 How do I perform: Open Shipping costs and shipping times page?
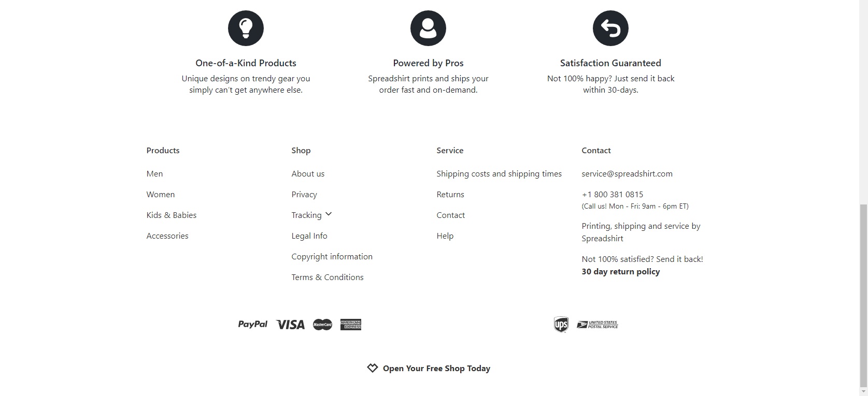(499, 174)
